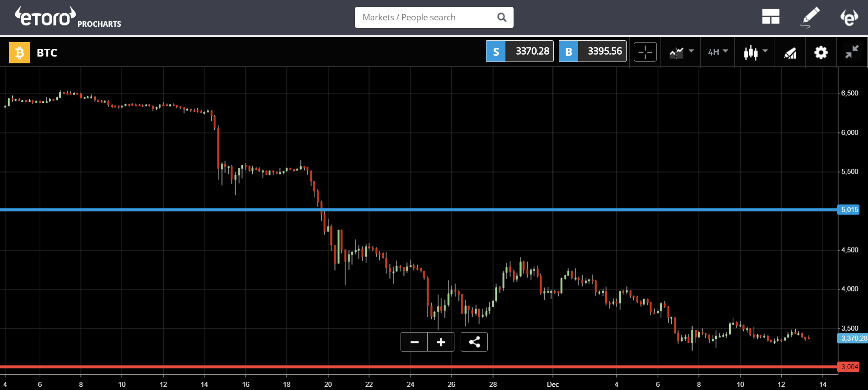Open the candlestick chart type dropdown
This screenshot has height=390, width=868.
point(755,52)
